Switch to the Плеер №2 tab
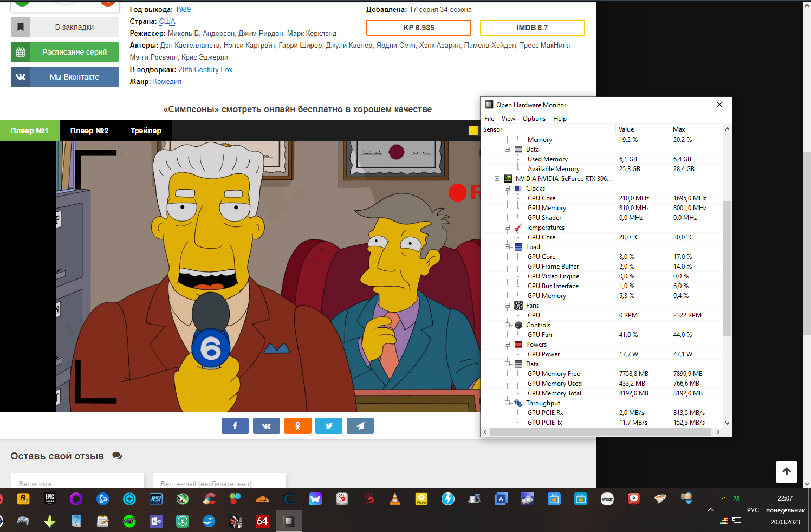Viewport: 811px width, 532px height. (x=89, y=131)
